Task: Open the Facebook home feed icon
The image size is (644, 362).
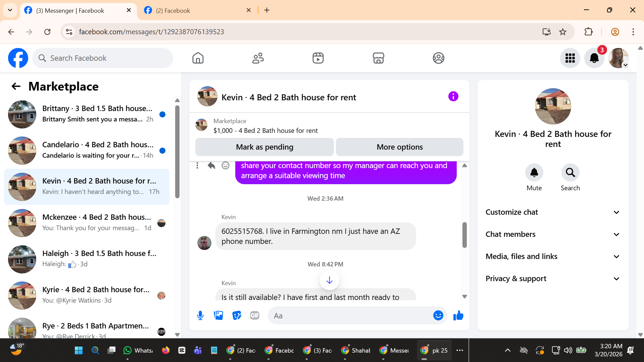Action: click(x=198, y=58)
